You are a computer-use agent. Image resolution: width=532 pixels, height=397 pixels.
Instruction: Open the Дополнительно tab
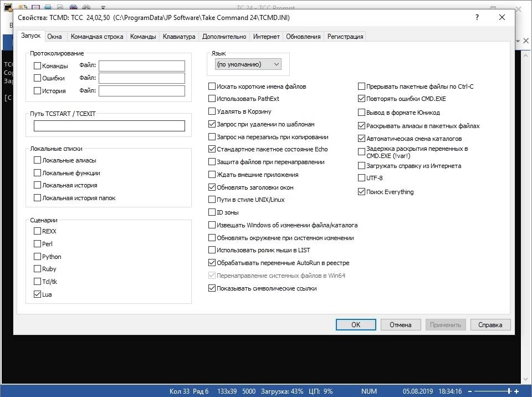[x=224, y=37]
